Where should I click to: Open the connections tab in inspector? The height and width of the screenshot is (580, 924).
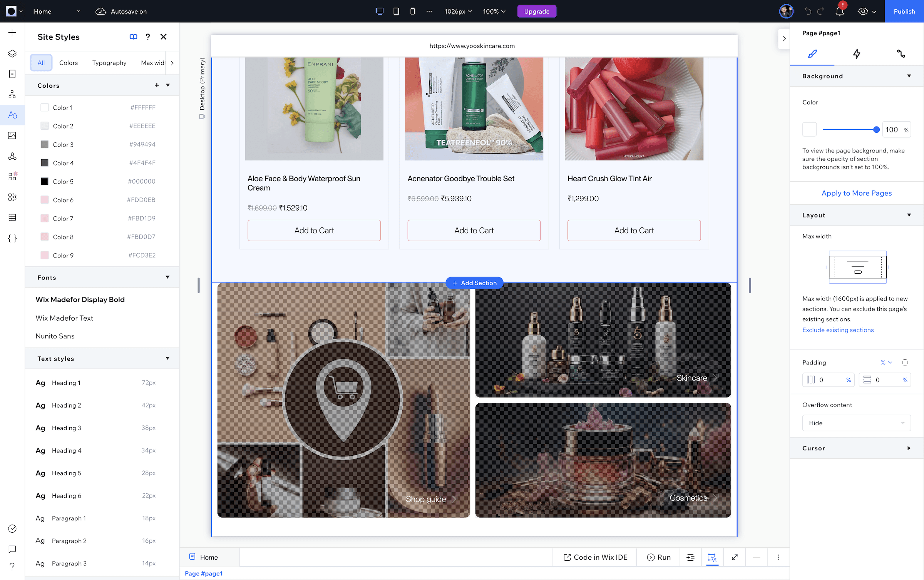[x=901, y=54]
